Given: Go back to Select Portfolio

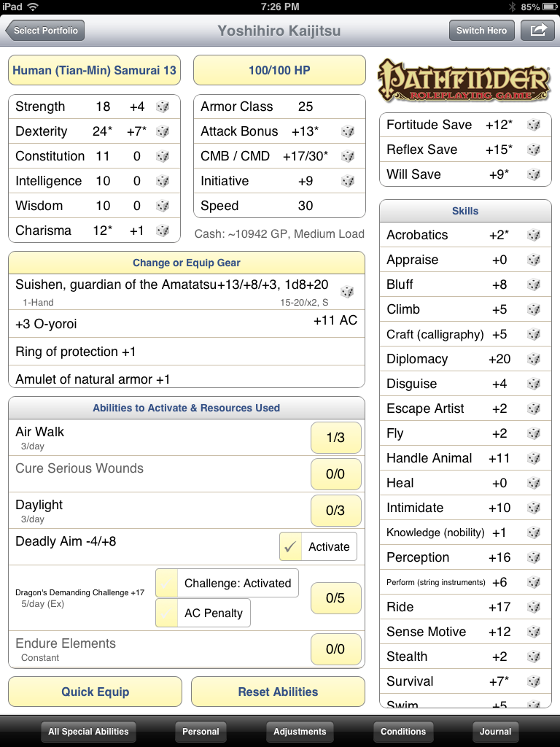Looking at the screenshot, I should tap(45, 31).
